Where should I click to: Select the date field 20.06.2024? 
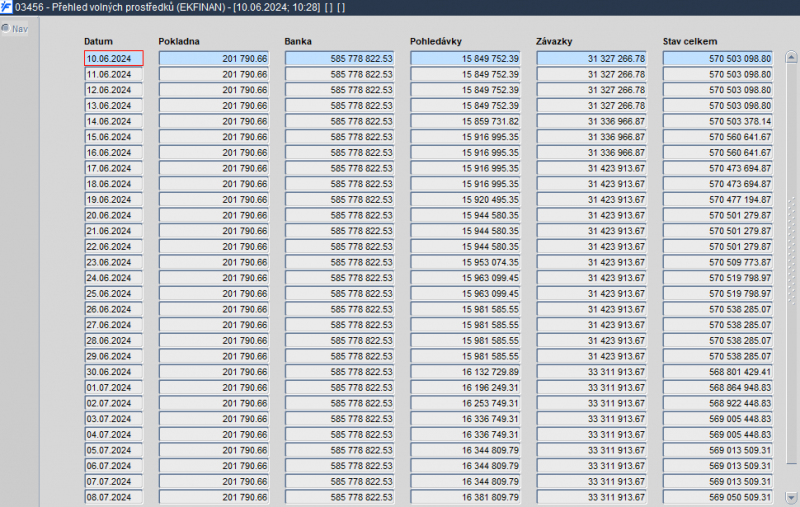[x=114, y=215]
